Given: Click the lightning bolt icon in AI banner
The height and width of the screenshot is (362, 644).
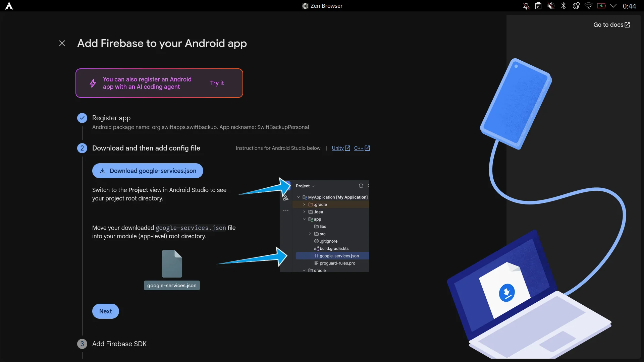Looking at the screenshot, I should click(x=93, y=83).
